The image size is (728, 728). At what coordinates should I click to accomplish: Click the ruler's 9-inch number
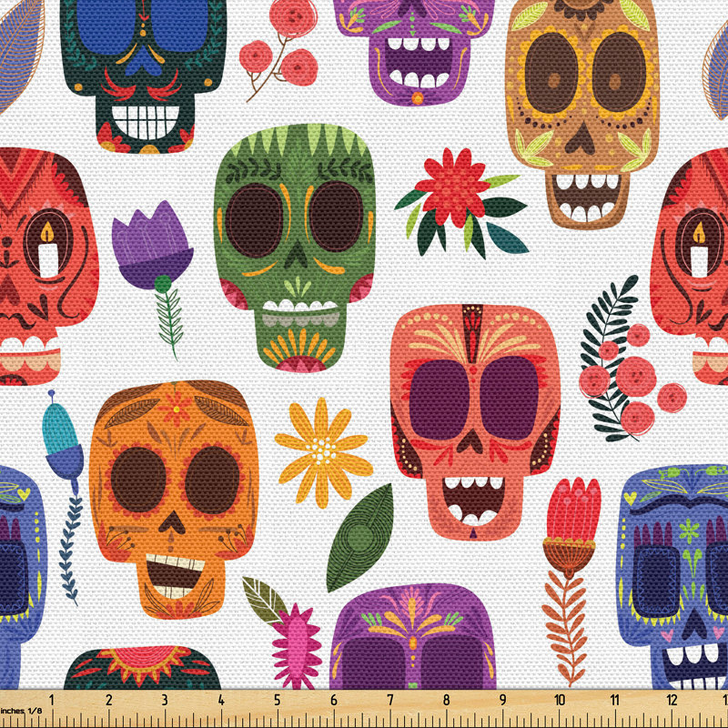click(x=503, y=700)
